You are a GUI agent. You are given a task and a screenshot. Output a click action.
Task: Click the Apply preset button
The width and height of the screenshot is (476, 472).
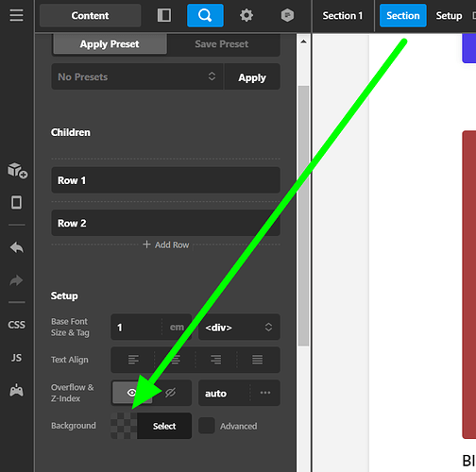252,77
